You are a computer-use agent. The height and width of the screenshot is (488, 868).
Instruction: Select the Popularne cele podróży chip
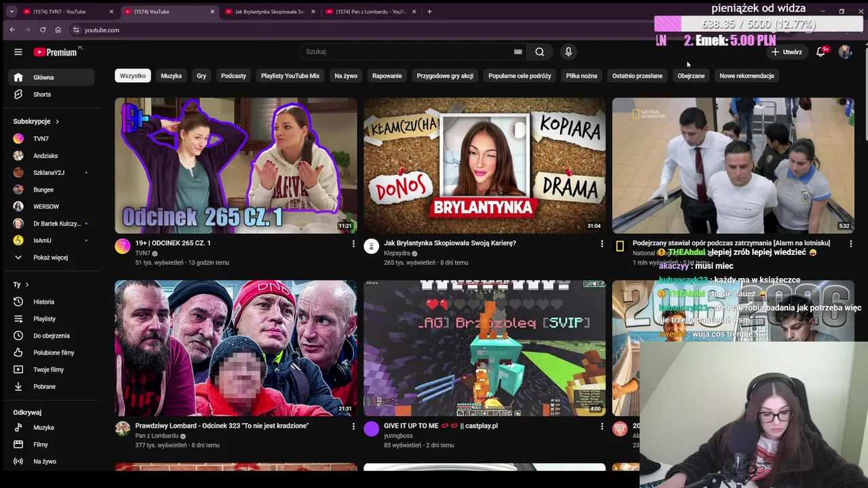coord(519,76)
